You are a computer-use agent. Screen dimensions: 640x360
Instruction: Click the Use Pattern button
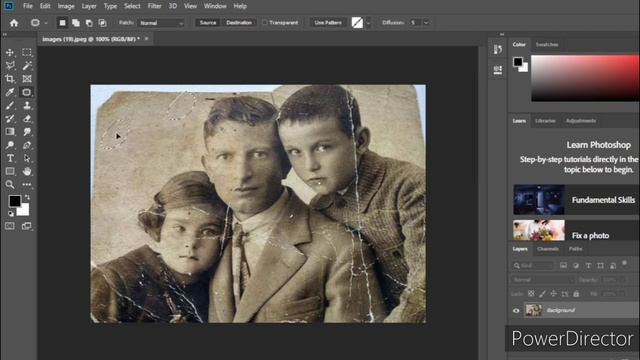click(x=328, y=22)
